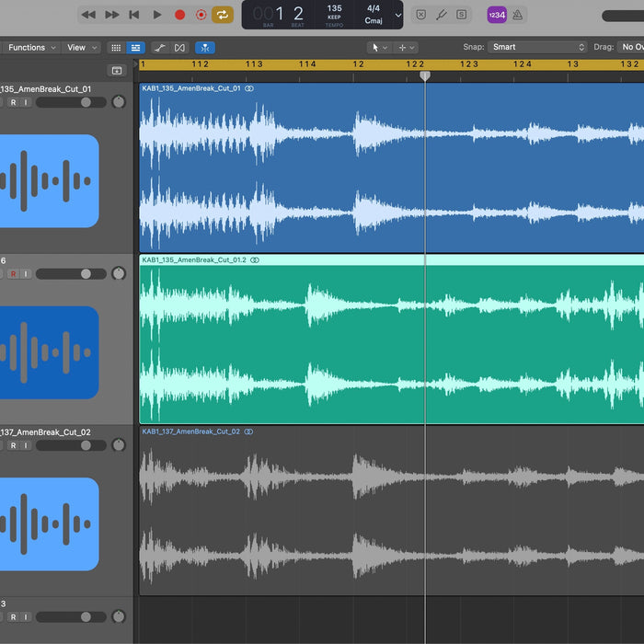Click the track 3 pan knob
644x644 pixels.
click(x=119, y=616)
